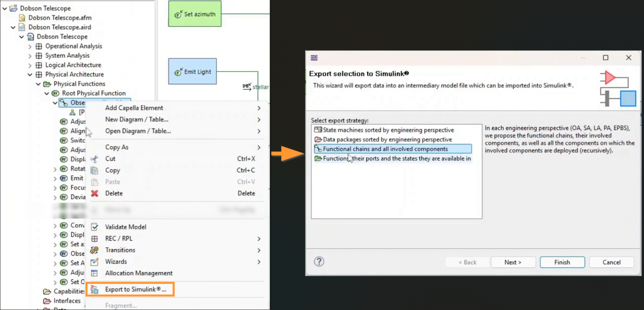Select the Interfaces tree item
Viewport: 644px width, 310px height.
(x=67, y=301)
